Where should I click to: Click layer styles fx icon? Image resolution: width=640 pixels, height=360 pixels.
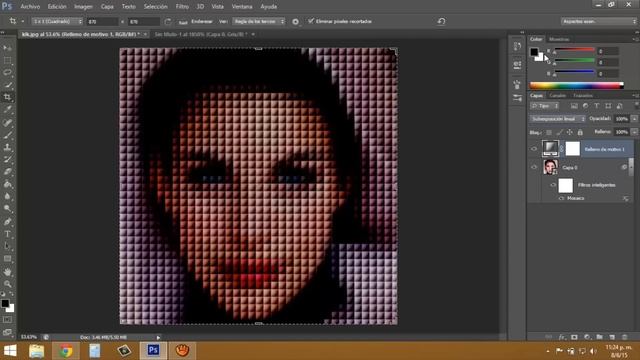(562, 337)
